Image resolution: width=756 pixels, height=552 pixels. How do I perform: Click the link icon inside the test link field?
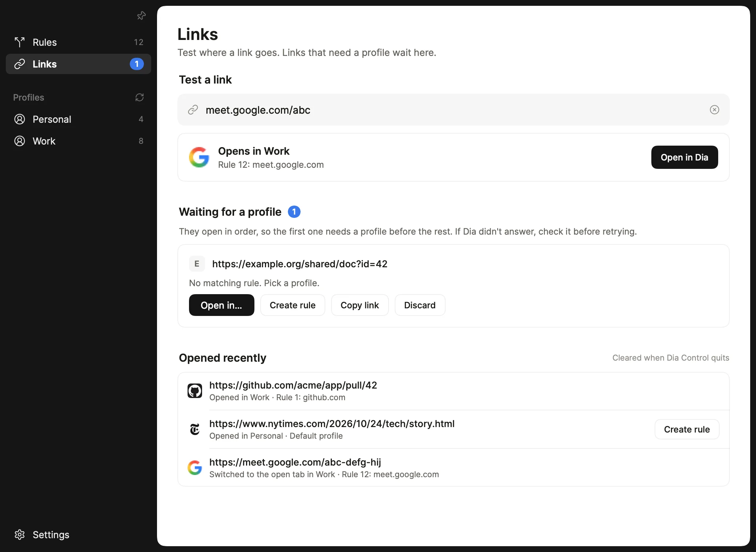click(x=193, y=110)
